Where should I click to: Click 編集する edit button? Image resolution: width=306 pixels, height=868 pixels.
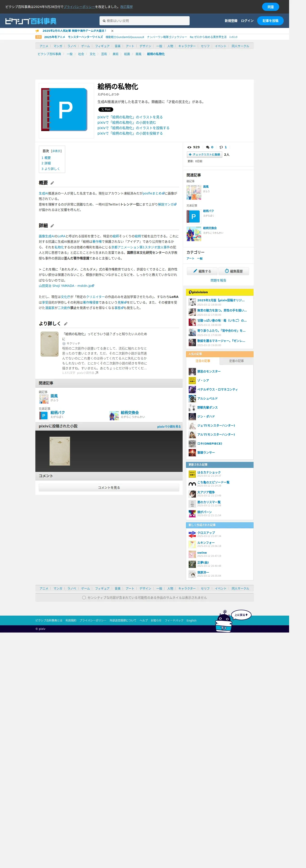(202, 271)
